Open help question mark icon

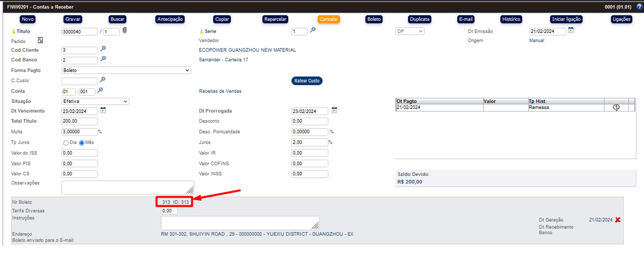click(638, 7)
